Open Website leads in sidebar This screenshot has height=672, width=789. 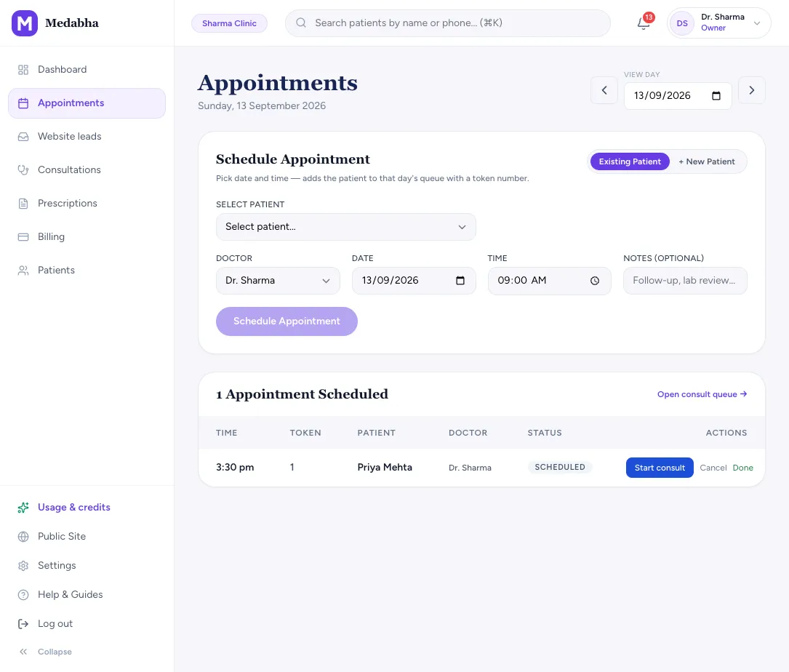click(x=87, y=137)
